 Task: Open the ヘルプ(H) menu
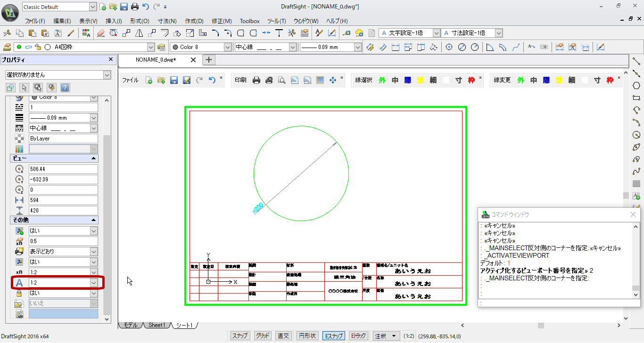click(337, 21)
